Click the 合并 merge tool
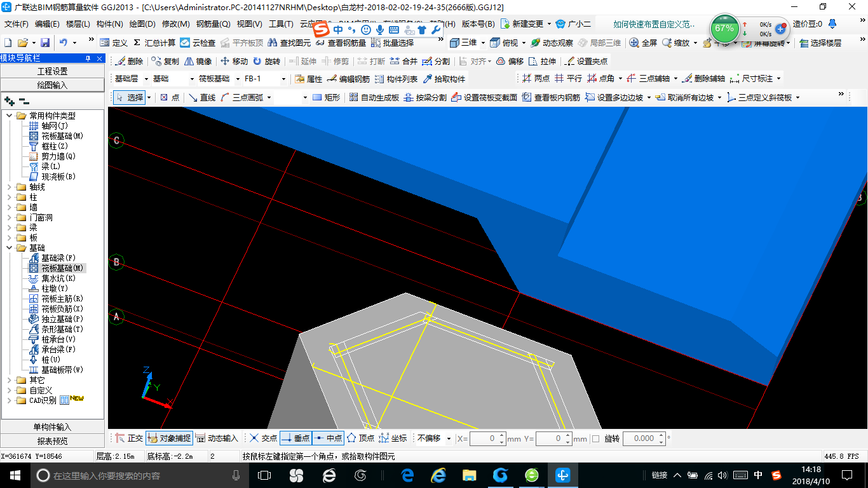Screen dimensions: 868x488 tap(403, 62)
